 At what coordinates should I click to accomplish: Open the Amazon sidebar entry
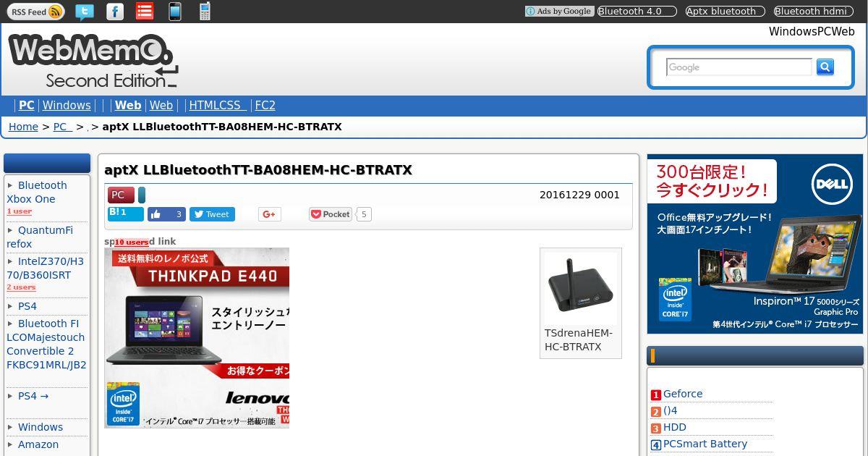point(38,444)
